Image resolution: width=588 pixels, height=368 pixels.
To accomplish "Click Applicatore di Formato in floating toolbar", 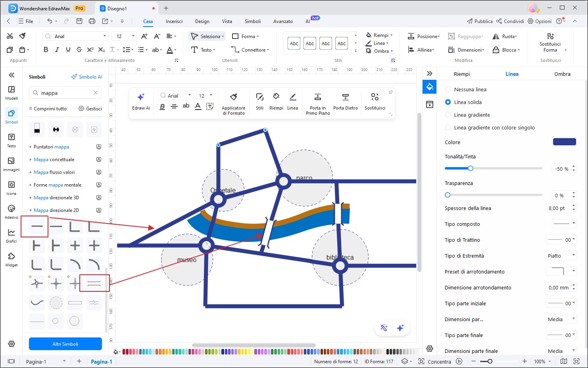I will (x=233, y=104).
